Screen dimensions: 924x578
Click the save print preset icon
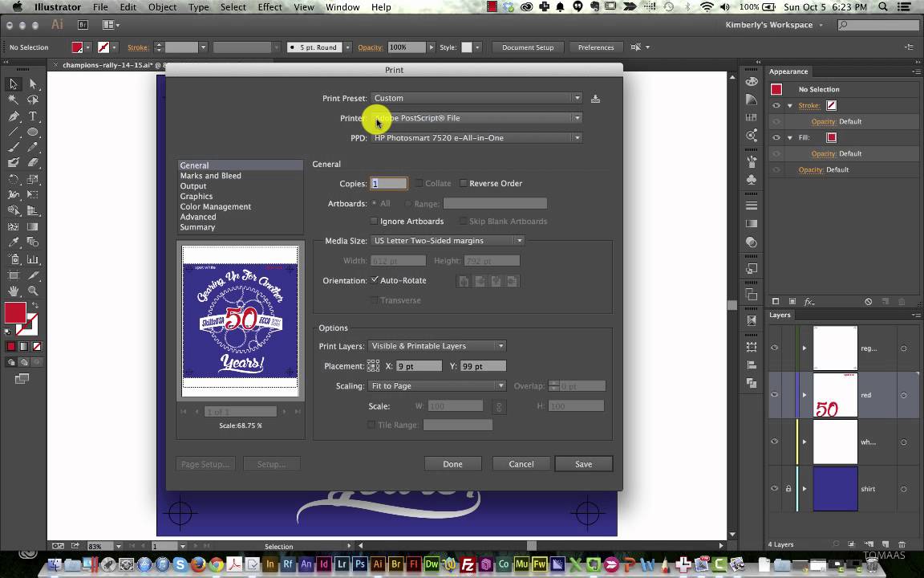tap(595, 99)
